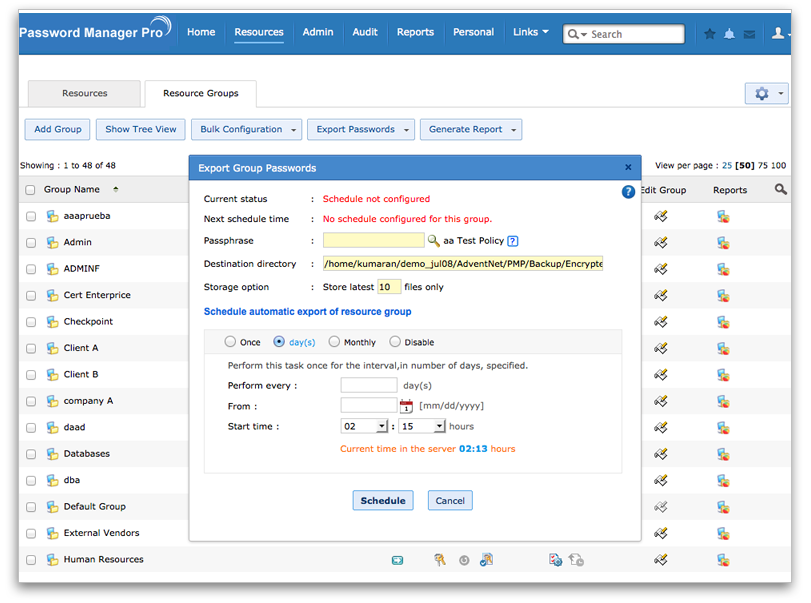This screenshot has width=811, height=603.
Task: Set view per page to 25
Action: [727, 165]
